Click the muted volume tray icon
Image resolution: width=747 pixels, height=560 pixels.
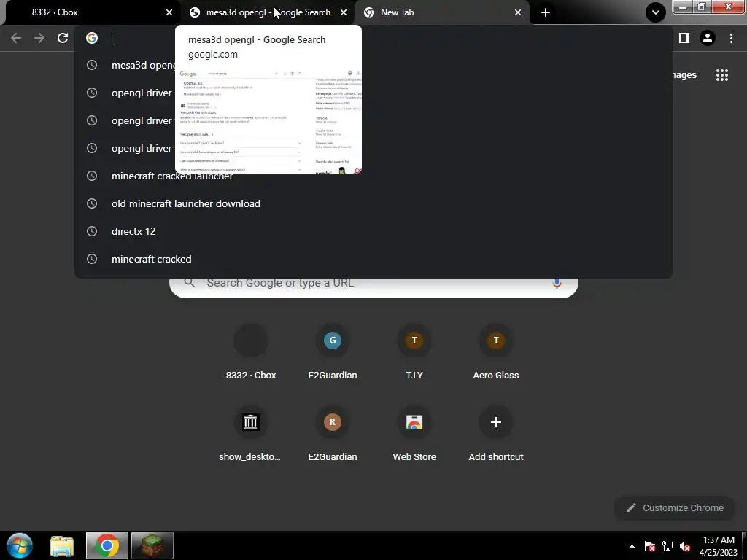coord(685,546)
